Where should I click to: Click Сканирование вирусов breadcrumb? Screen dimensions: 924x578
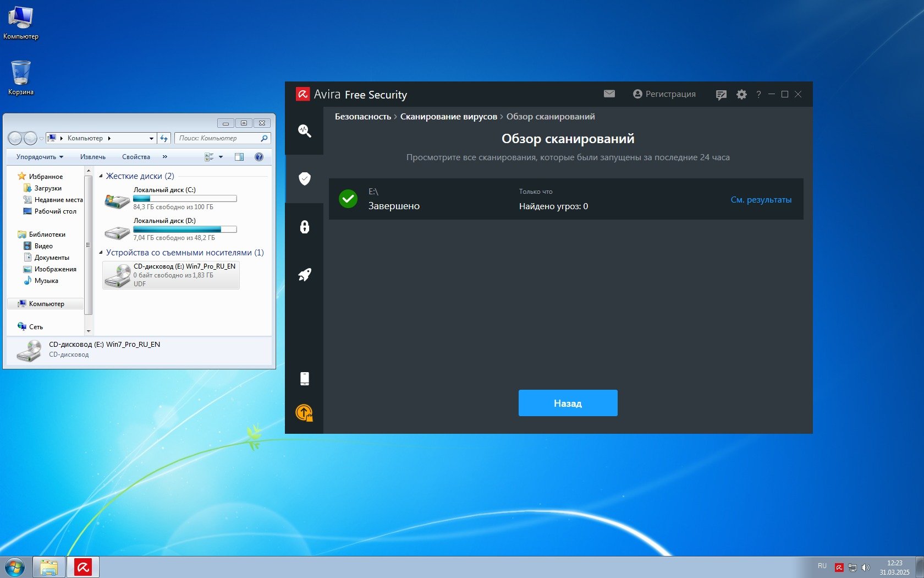pos(448,117)
